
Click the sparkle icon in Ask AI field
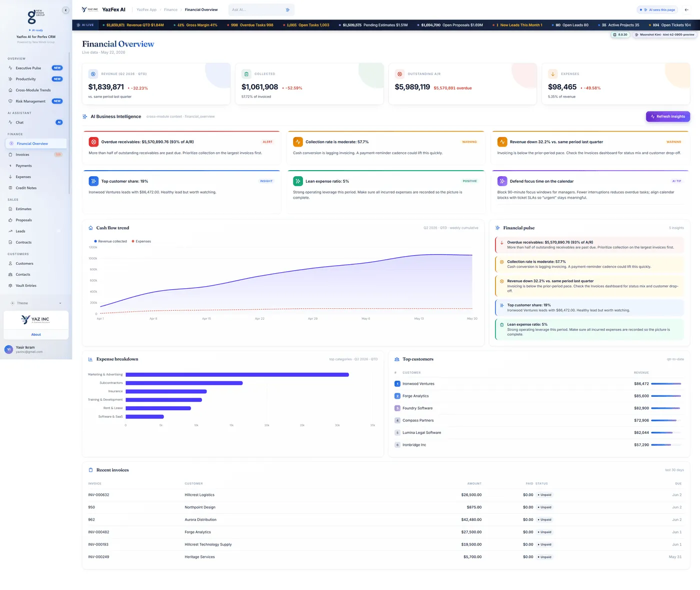click(x=287, y=10)
